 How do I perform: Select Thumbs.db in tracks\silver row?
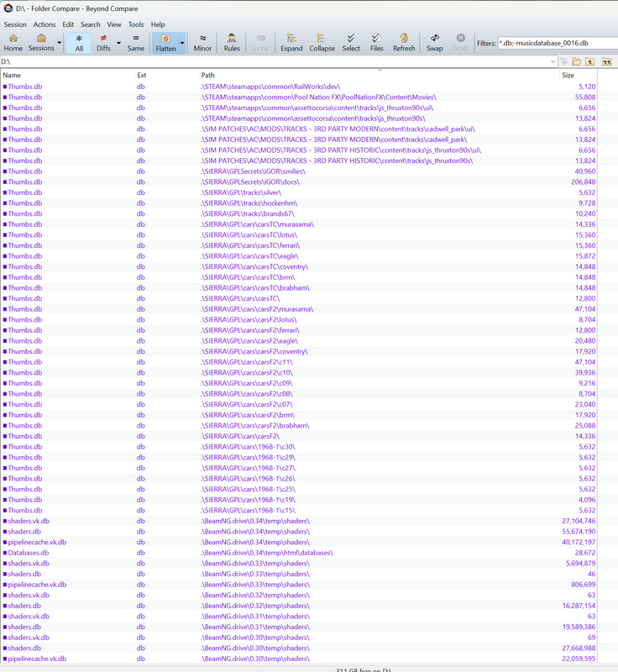coord(25,192)
